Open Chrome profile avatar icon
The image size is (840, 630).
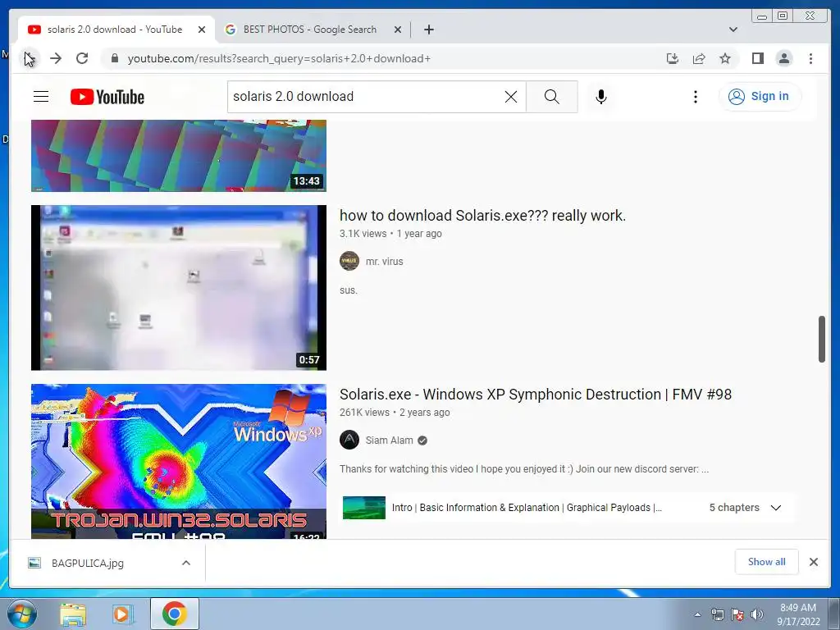pos(783,58)
